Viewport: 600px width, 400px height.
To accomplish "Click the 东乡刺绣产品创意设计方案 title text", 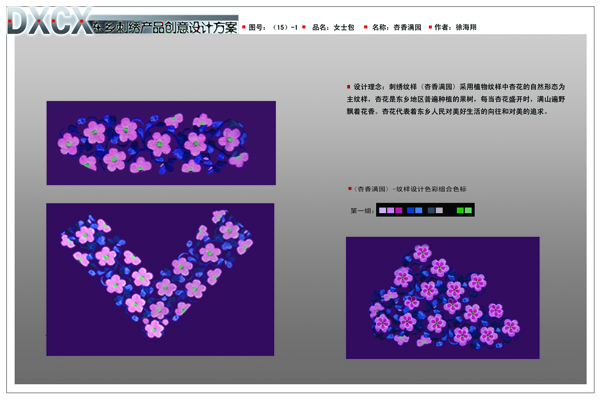I will (165, 27).
